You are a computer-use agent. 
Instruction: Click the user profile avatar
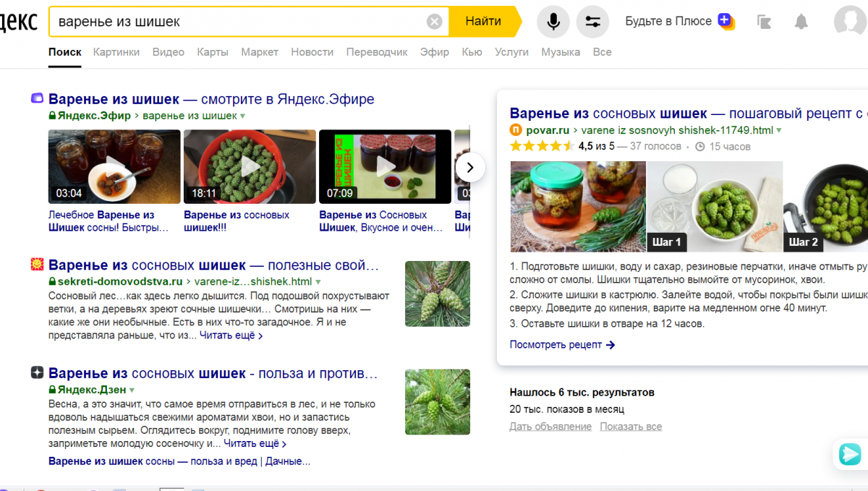pos(850,22)
